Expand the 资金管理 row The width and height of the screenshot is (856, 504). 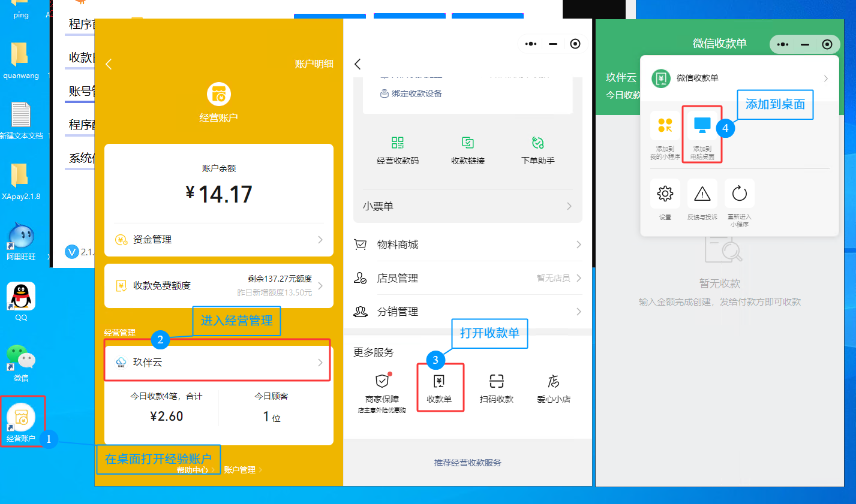pyautogui.click(x=218, y=240)
